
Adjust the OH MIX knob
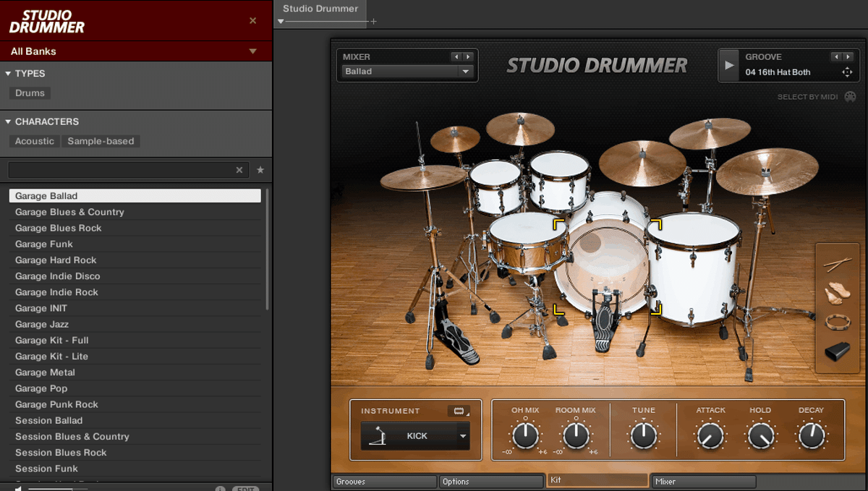[525, 435]
